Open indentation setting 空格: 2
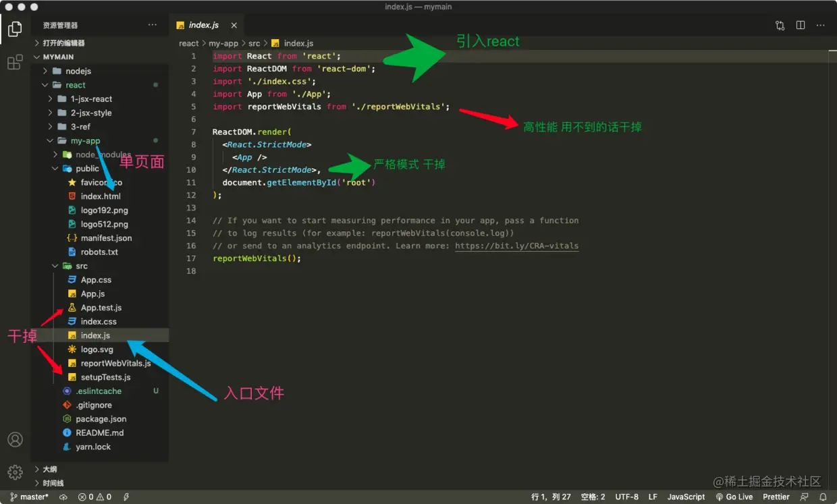Viewport: 837px width, 504px height. click(x=593, y=497)
